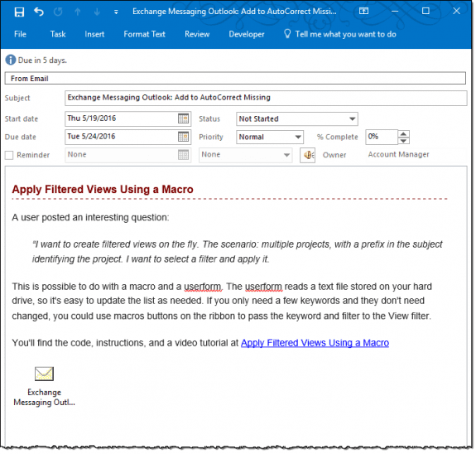Open the reminder time dropdown showing None
Image resolution: width=476 pixels, height=454 pixels.
click(286, 155)
